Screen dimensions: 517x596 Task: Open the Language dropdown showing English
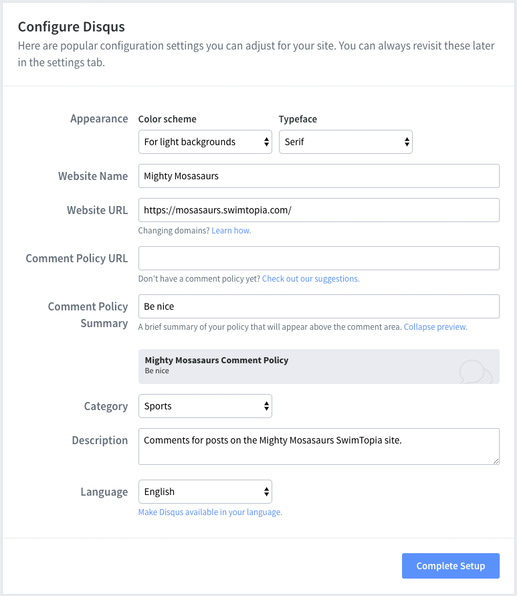coord(205,491)
